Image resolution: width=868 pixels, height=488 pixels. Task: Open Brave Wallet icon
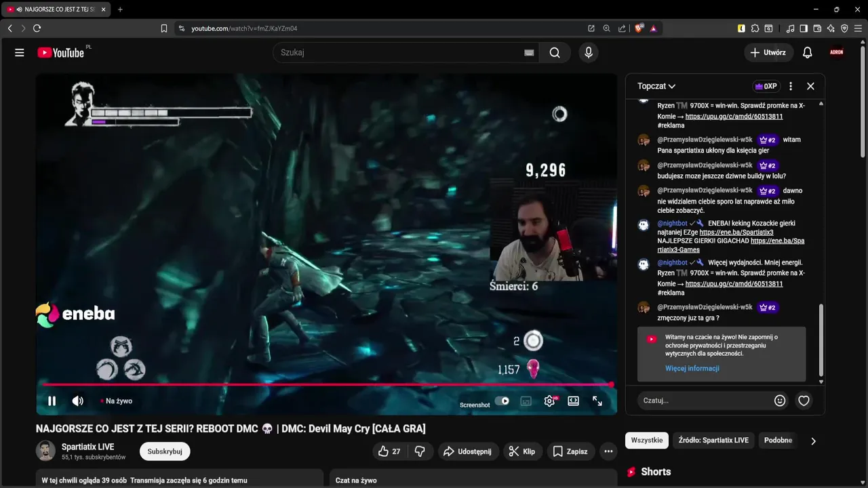click(817, 28)
